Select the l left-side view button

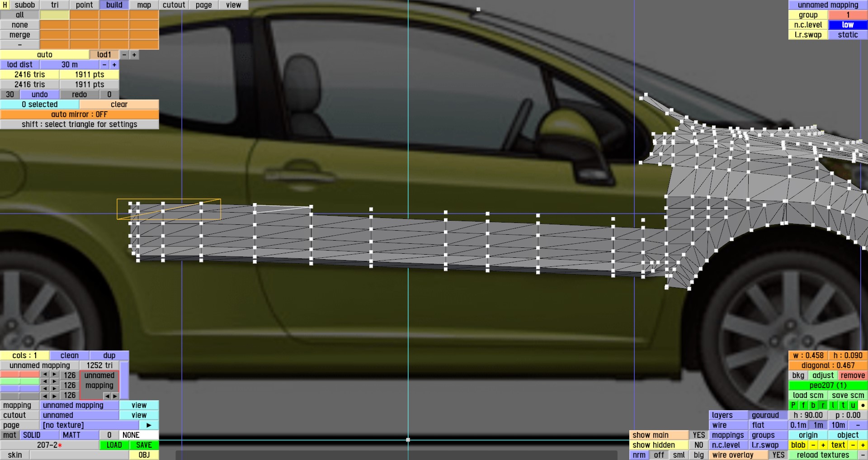pyautogui.click(x=833, y=405)
